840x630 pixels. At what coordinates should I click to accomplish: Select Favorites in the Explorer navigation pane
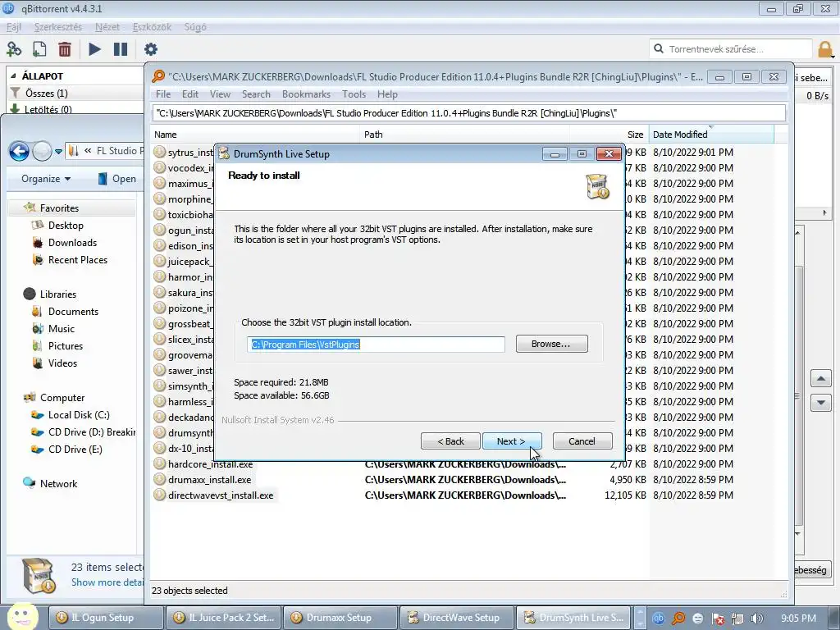[59, 208]
